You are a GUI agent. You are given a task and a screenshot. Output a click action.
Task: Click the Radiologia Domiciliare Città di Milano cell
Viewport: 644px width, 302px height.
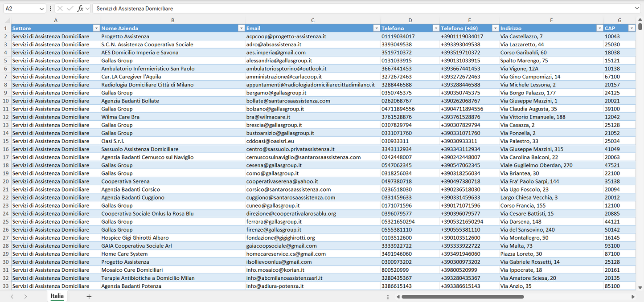point(173,85)
